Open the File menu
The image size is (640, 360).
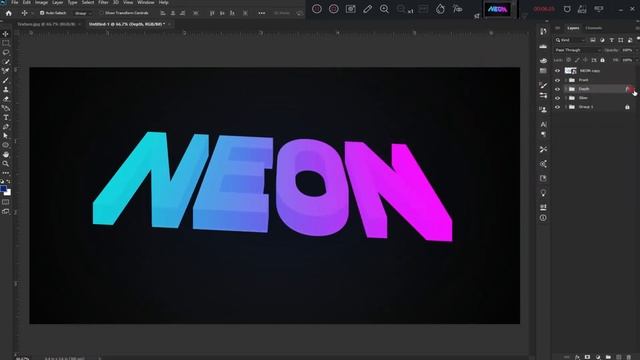pyautogui.click(x=15, y=2)
